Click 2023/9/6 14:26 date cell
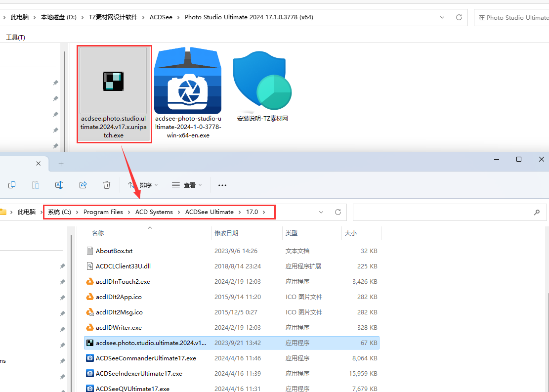Viewport: 549px width, 392px height. [x=236, y=251]
